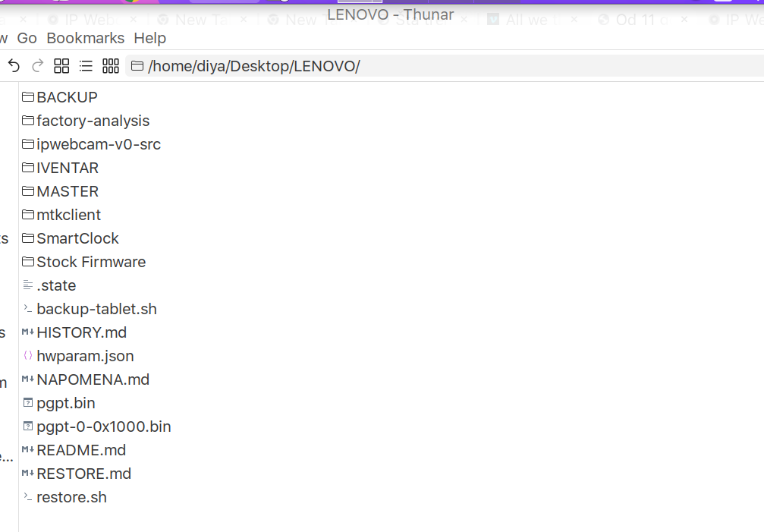The width and height of the screenshot is (764, 532).
Task: Select the backup-tablet.sh file name
Action: [96, 310]
